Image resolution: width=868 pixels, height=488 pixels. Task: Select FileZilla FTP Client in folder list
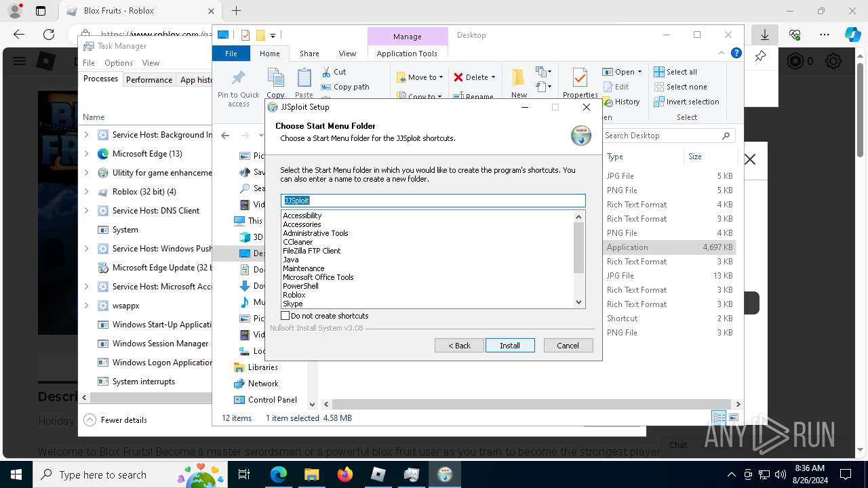click(x=312, y=251)
